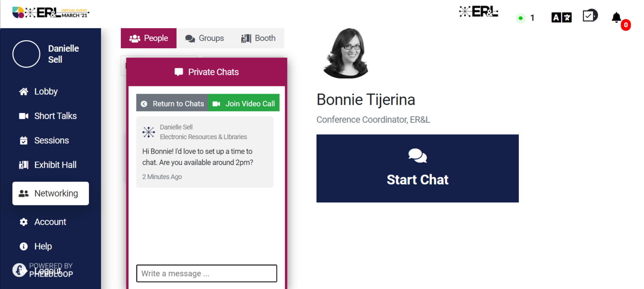Viewport: 644px width, 289px height.
Task: Click the Start Chat button
Action: click(x=417, y=168)
